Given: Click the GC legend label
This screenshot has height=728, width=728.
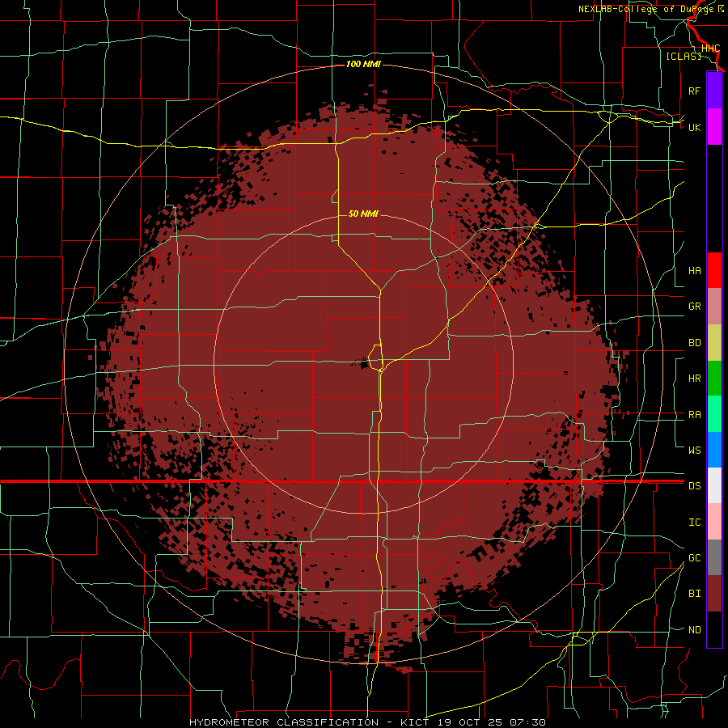Looking at the screenshot, I should click(694, 558).
